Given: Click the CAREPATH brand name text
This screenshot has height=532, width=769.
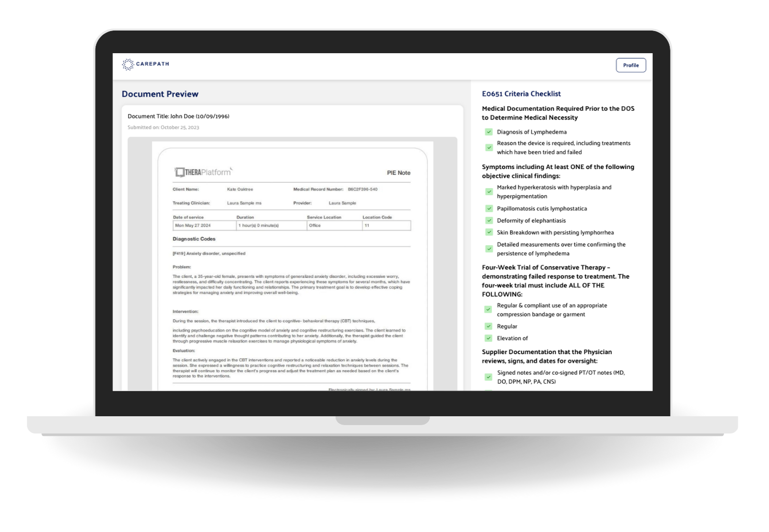Looking at the screenshot, I should point(152,64).
